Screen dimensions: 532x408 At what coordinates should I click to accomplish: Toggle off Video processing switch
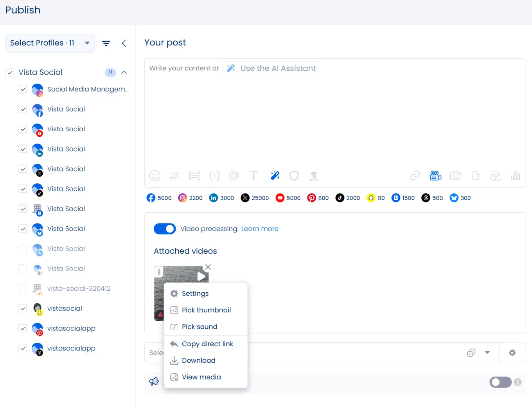click(165, 229)
